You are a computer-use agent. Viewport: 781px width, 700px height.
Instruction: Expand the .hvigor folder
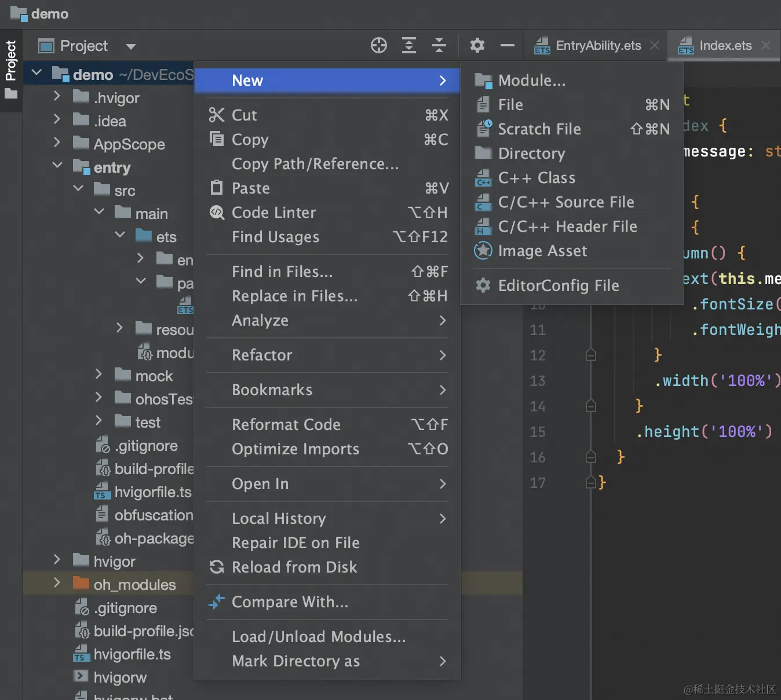point(57,96)
